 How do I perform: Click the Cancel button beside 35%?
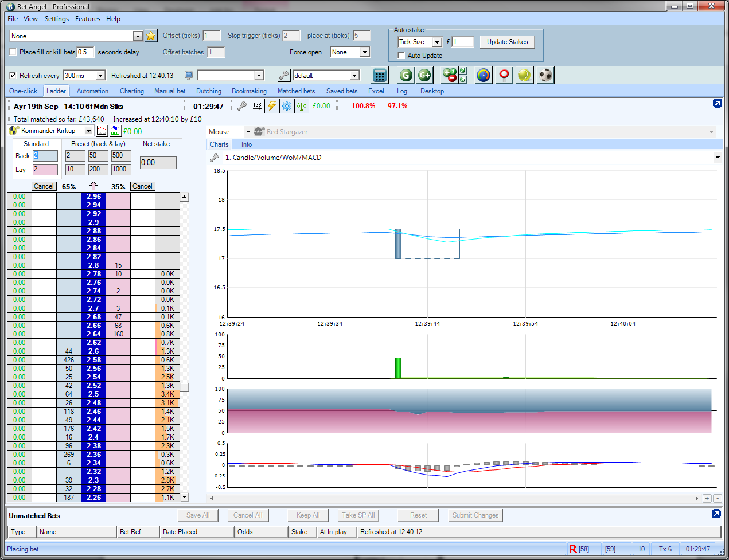142,186
